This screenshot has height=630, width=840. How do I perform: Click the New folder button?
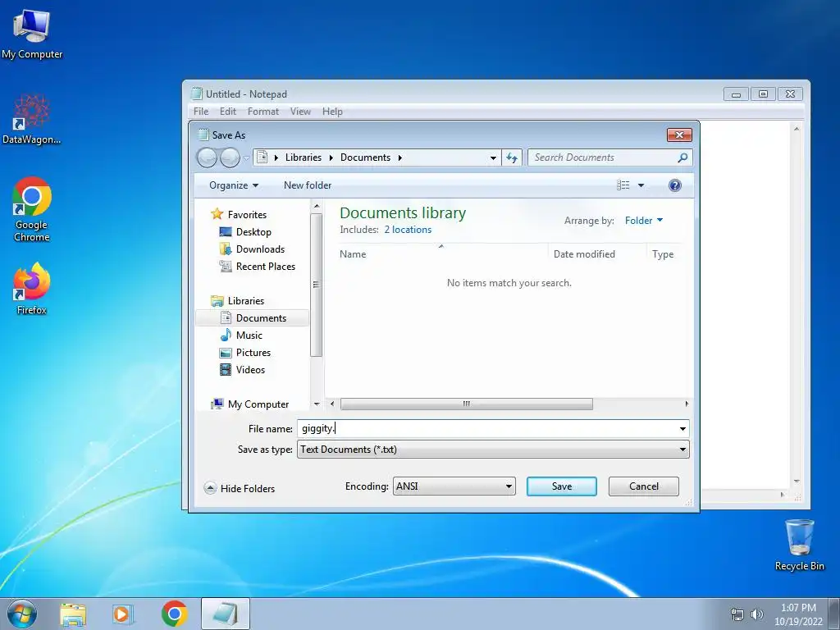point(308,185)
